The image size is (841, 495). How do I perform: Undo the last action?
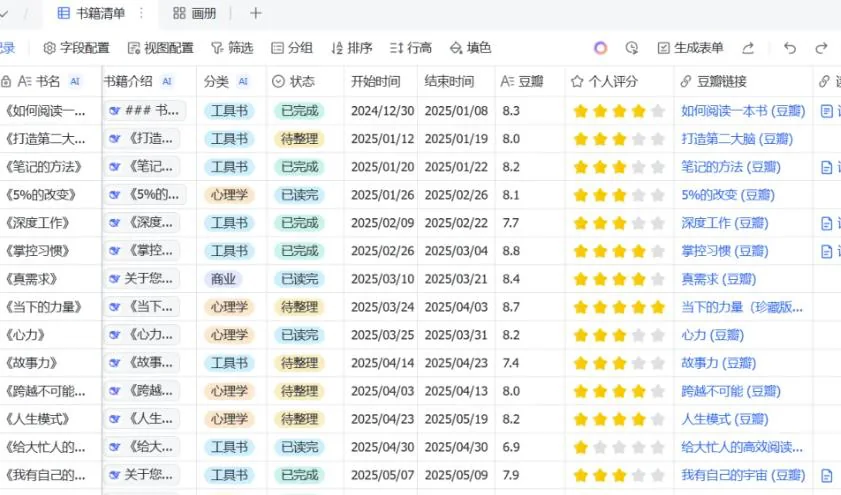click(790, 48)
